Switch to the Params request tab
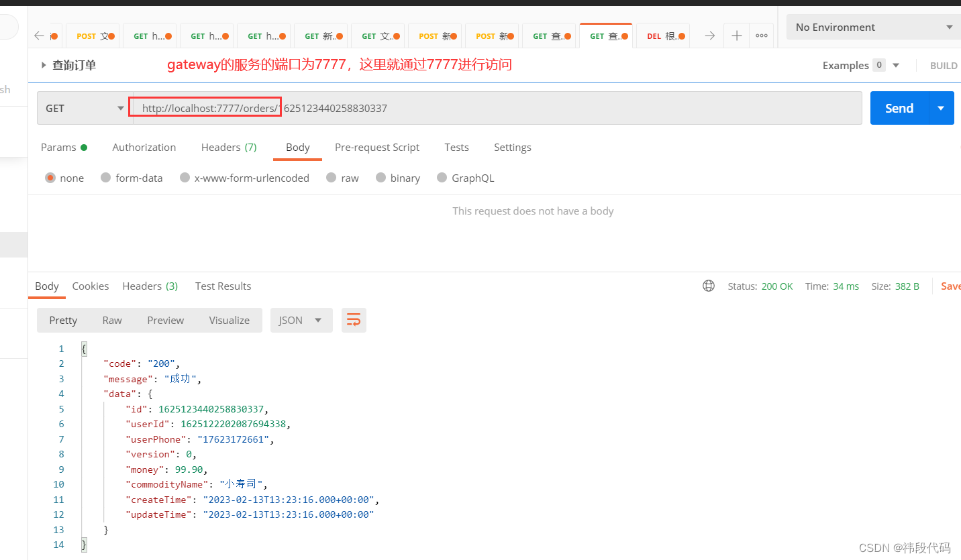The image size is (961, 560). 64,147
